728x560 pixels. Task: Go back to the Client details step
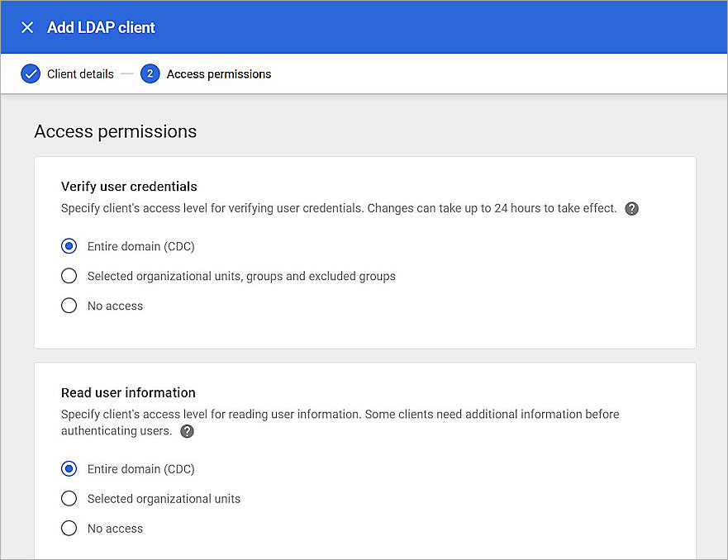click(80, 74)
